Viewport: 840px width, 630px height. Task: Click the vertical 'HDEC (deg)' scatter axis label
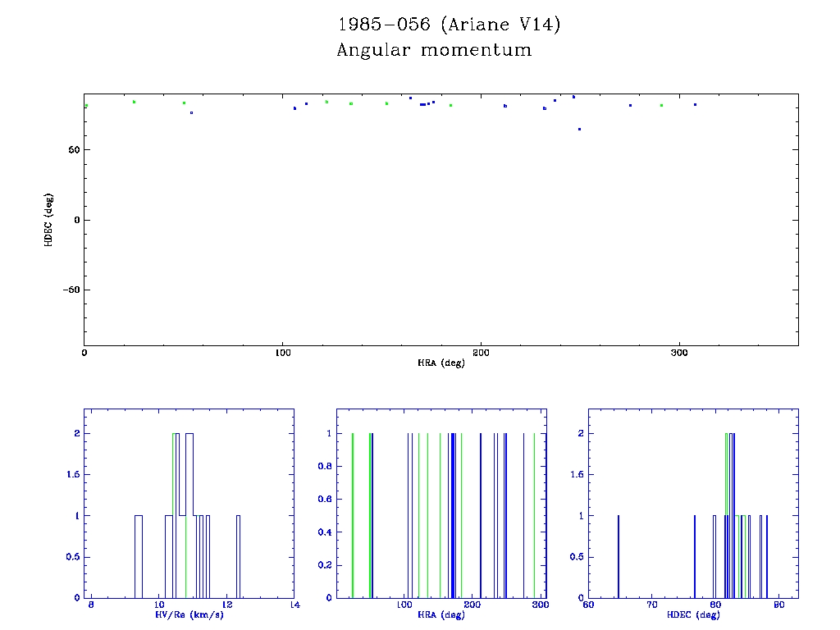pyautogui.click(x=49, y=220)
